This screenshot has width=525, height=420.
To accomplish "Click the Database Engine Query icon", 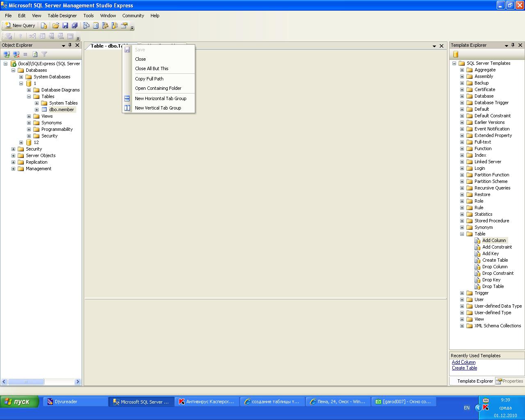I will tap(44, 25).
